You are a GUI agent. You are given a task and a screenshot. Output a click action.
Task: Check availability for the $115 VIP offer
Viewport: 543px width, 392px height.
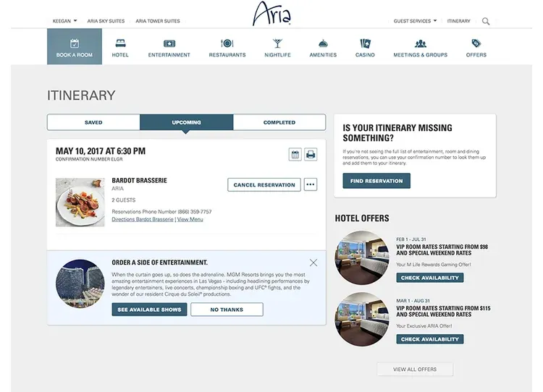(430, 339)
